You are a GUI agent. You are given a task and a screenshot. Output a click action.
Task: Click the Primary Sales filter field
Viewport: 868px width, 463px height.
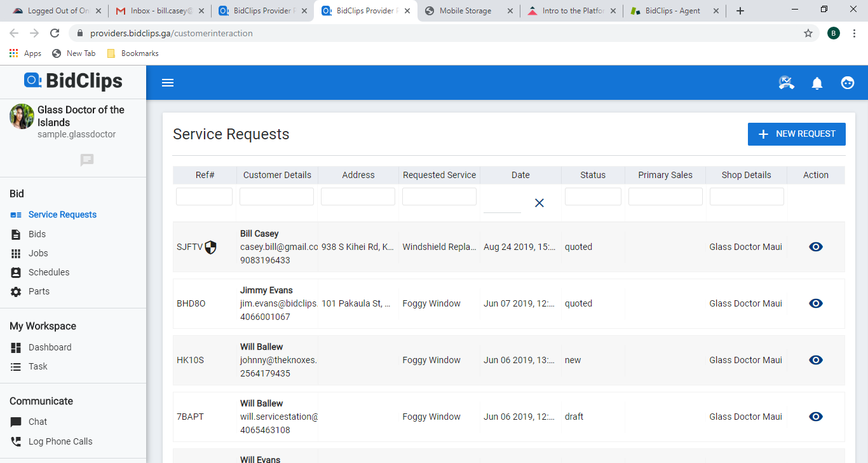665,197
